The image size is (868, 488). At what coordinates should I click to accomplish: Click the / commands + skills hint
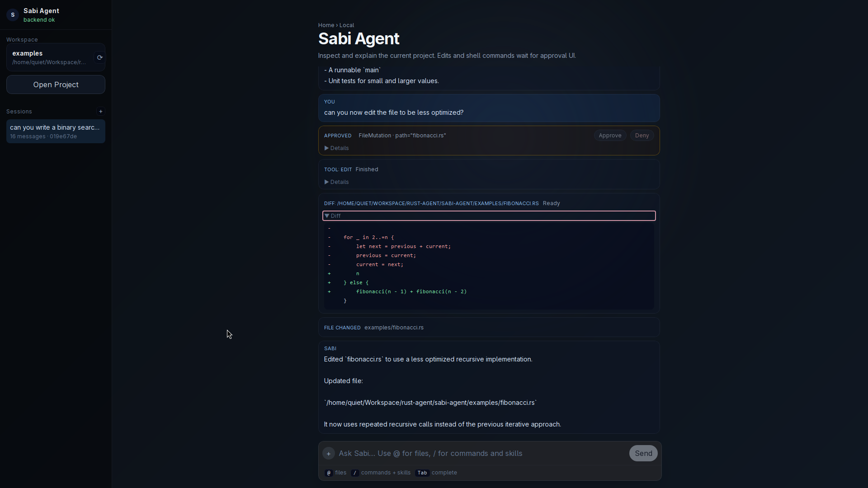(x=381, y=473)
